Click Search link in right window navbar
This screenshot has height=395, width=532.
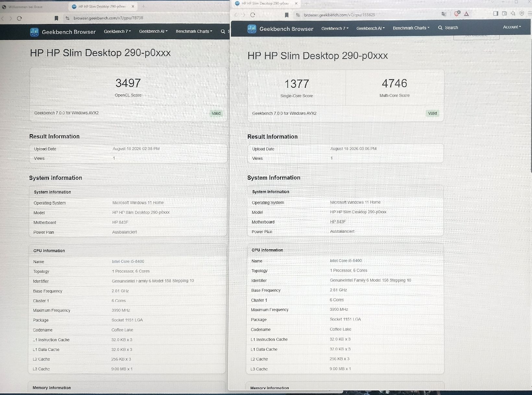[x=448, y=28]
